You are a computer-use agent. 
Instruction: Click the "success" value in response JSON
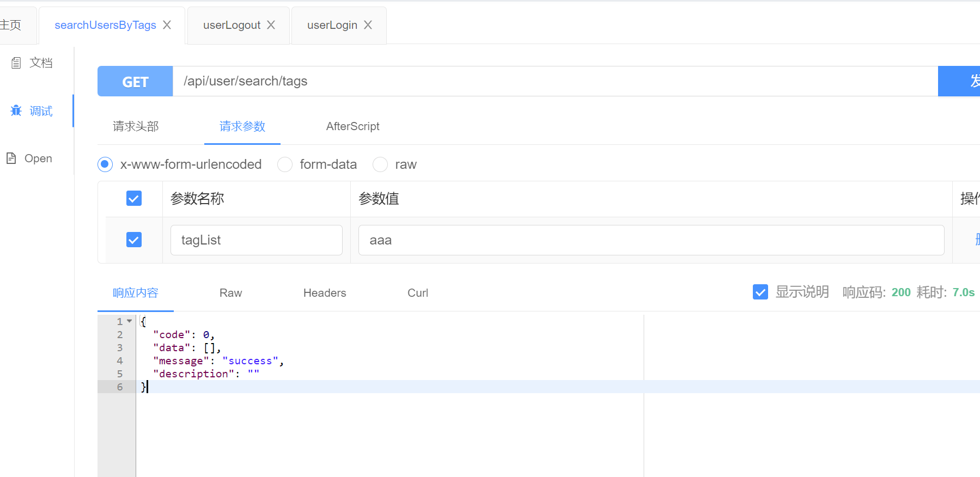pyautogui.click(x=250, y=360)
